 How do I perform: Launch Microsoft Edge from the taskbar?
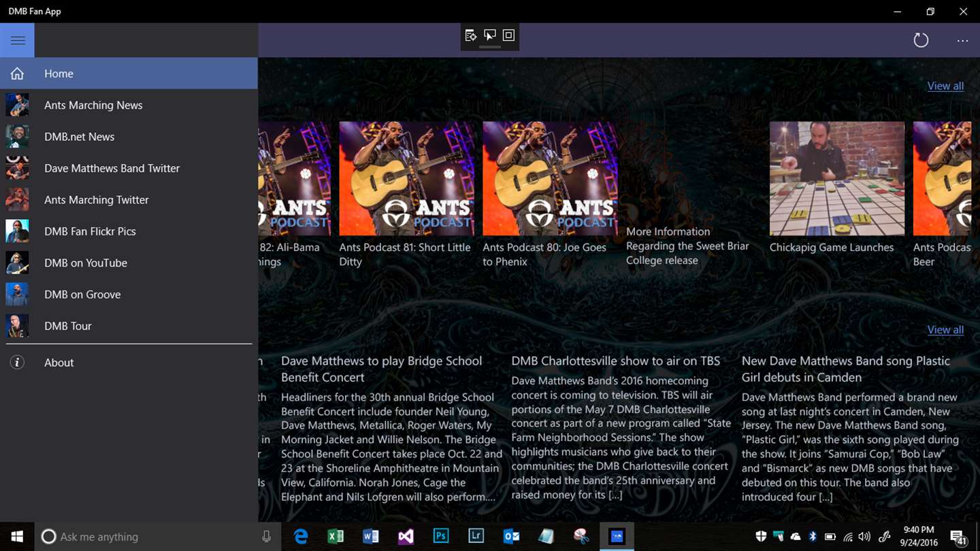301,537
